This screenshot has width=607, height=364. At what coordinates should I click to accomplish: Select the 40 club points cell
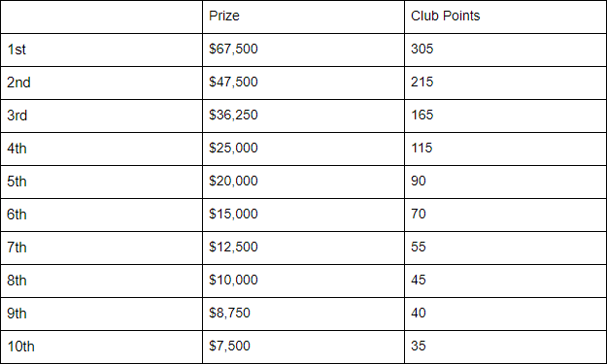(505, 314)
